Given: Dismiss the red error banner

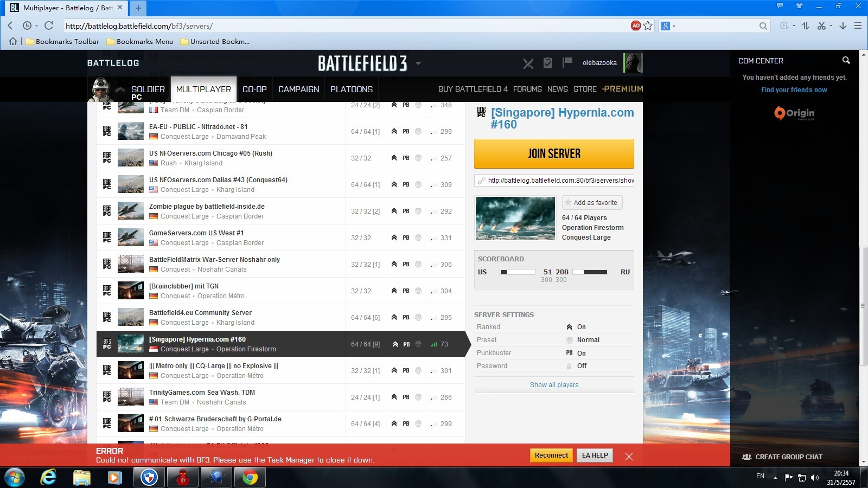Looking at the screenshot, I should [629, 457].
